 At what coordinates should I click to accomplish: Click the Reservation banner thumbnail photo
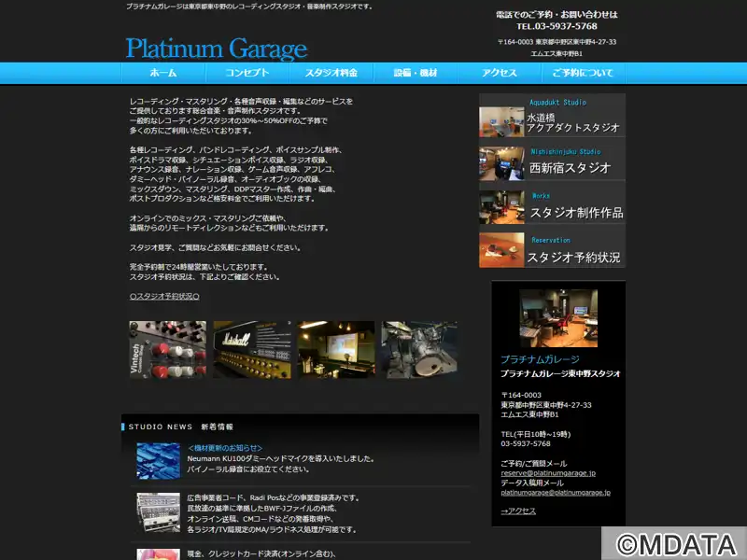click(x=501, y=250)
